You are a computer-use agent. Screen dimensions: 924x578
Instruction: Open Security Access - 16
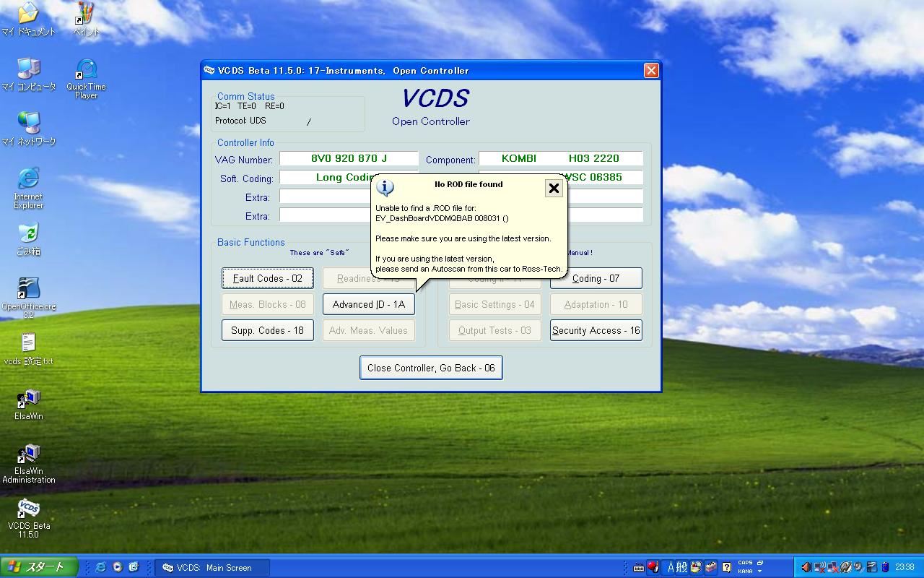(x=596, y=330)
